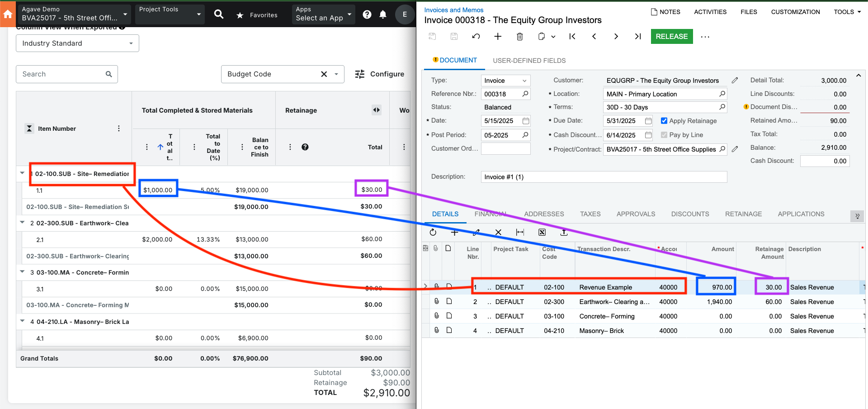
Task: Collapse 02-300.SUB Earthwork group
Action: (22, 223)
